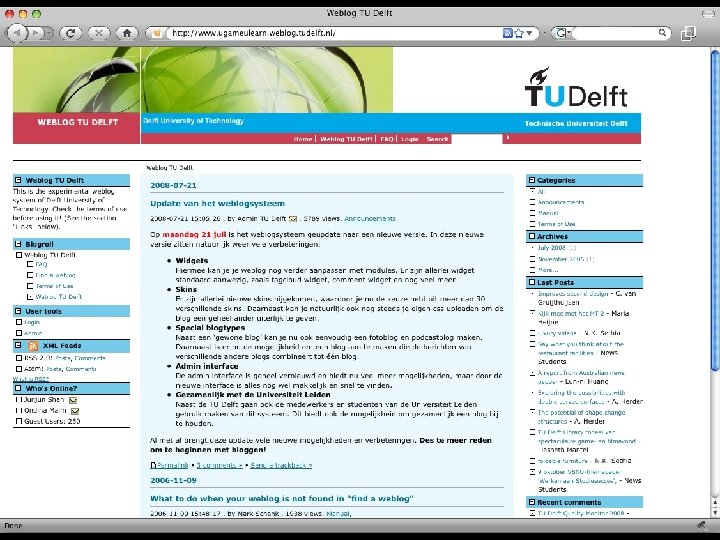
Task: Open the Permalink link
Action: pyautogui.click(x=173, y=465)
